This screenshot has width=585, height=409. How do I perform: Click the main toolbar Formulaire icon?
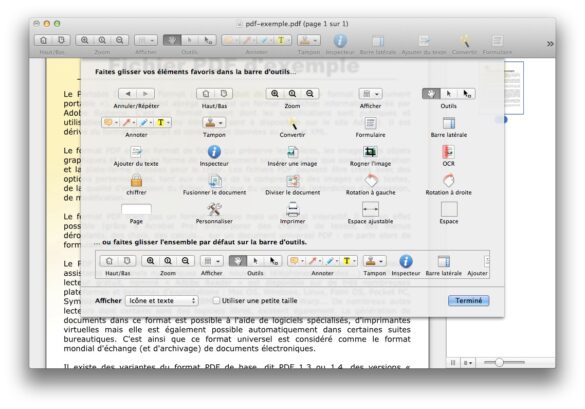tap(497, 40)
